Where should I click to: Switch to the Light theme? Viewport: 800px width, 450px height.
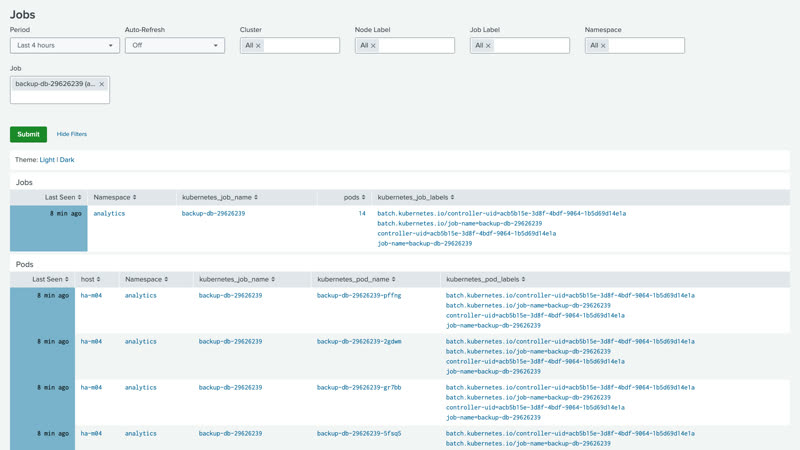pos(47,160)
